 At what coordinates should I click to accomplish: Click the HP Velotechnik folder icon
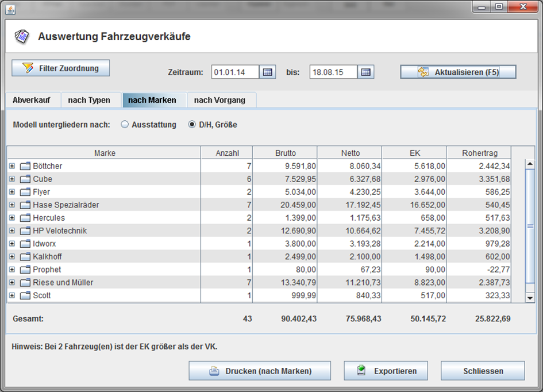pos(25,231)
